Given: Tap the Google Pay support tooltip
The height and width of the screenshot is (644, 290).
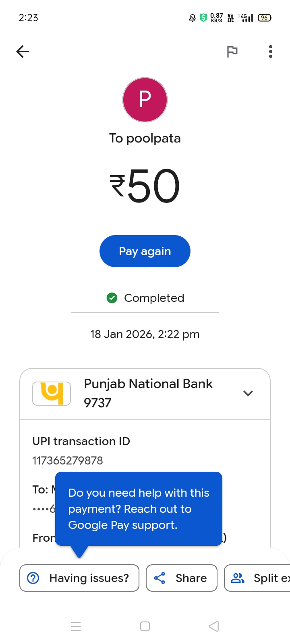Looking at the screenshot, I should [x=139, y=509].
